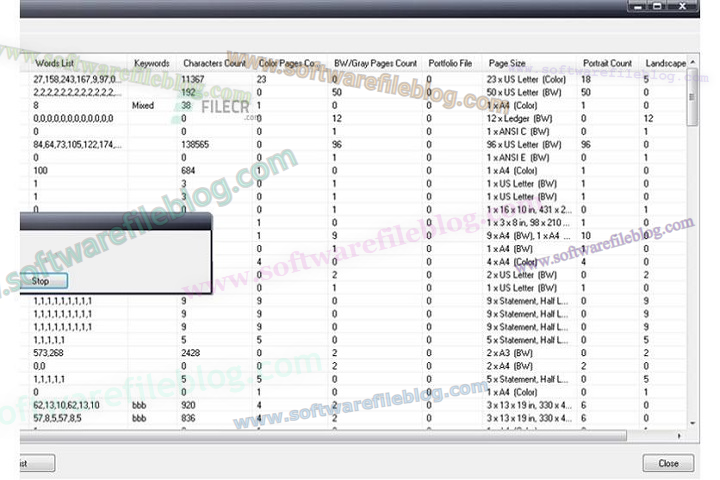Image resolution: width=720 pixels, height=480 pixels.
Task: Sort by the Characters Count column header
Action: (214, 63)
